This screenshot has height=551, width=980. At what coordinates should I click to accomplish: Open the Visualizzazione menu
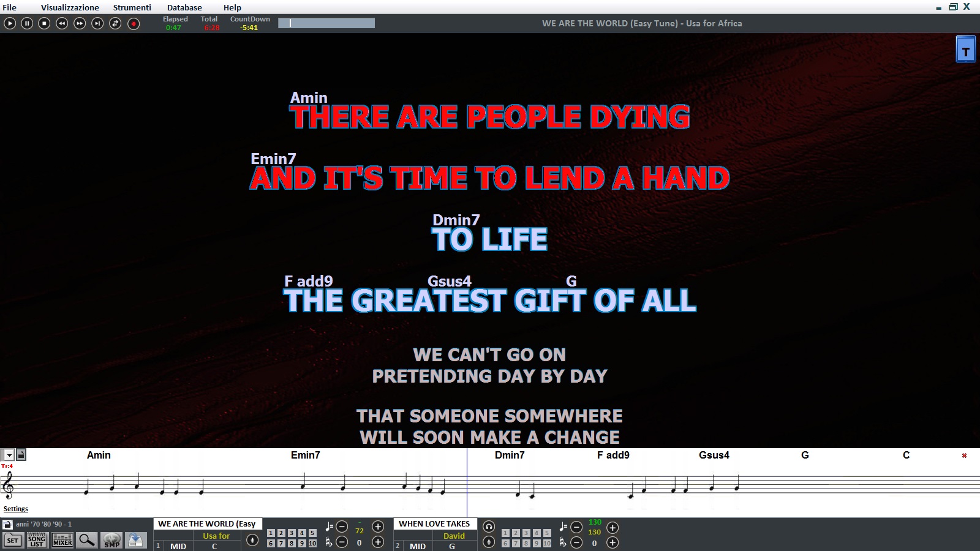point(70,7)
